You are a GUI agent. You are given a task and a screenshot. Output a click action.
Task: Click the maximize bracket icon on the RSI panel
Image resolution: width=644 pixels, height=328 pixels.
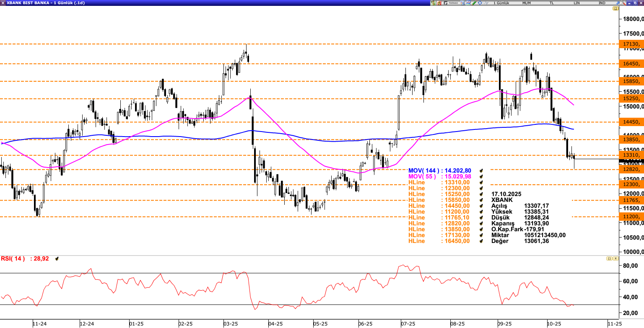609,258
